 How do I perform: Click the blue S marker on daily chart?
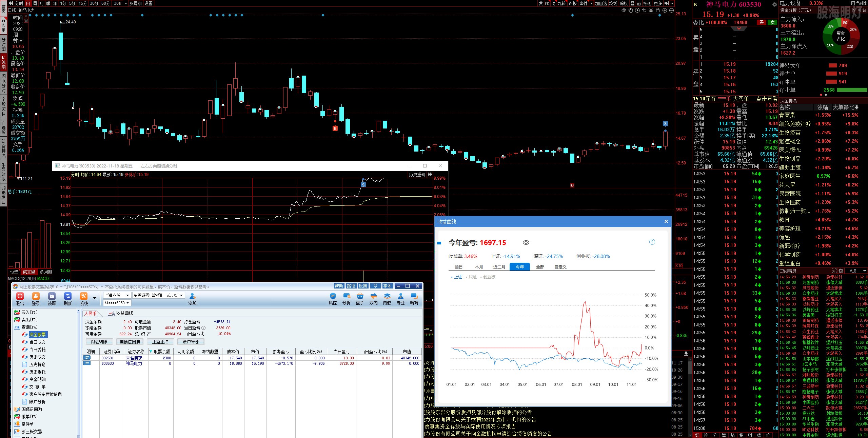665,124
